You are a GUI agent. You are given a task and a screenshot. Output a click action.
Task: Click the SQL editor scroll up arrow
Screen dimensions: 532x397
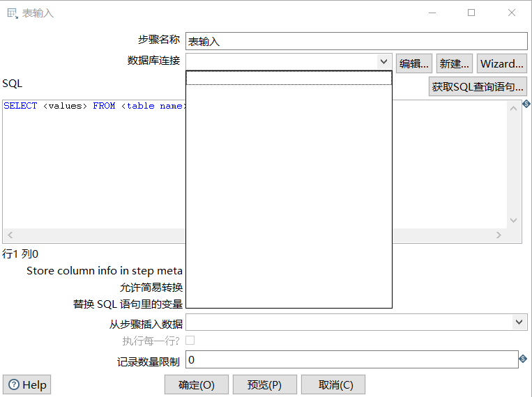point(513,109)
